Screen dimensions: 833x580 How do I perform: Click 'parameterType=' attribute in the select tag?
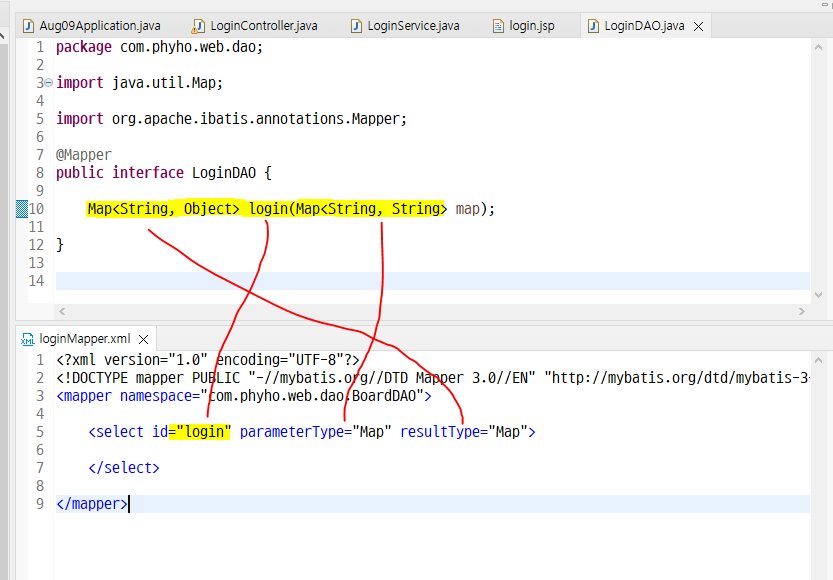(296, 432)
